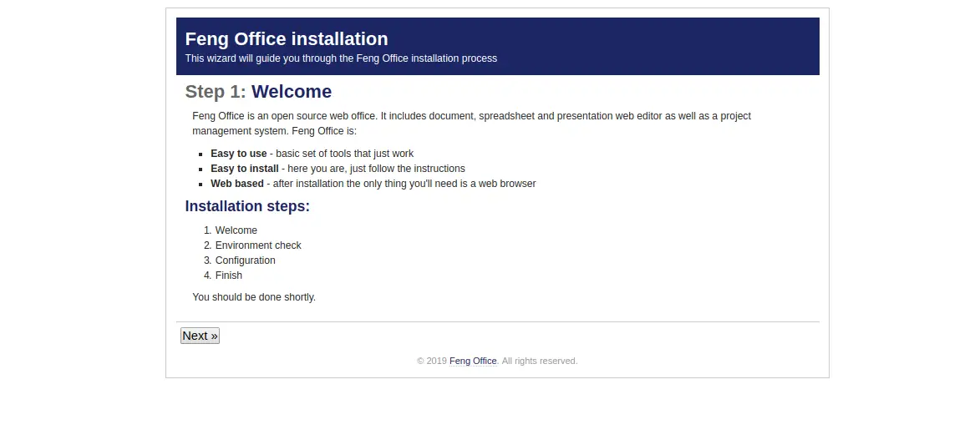980x445 pixels.
Task: Click the 'Installation steps:' heading
Action: click(247, 206)
